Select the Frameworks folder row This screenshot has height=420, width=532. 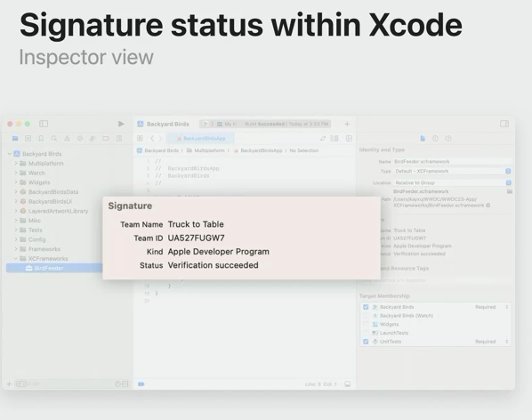click(44, 249)
